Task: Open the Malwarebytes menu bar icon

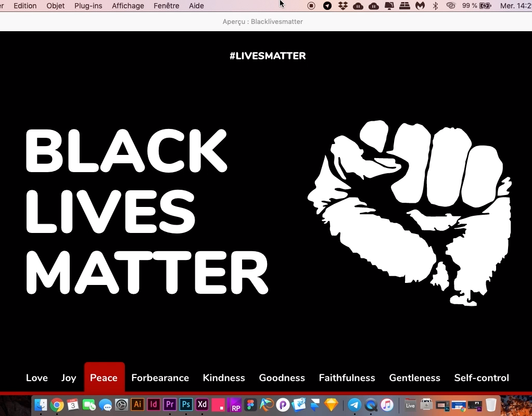Action: pyautogui.click(x=420, y=6)
